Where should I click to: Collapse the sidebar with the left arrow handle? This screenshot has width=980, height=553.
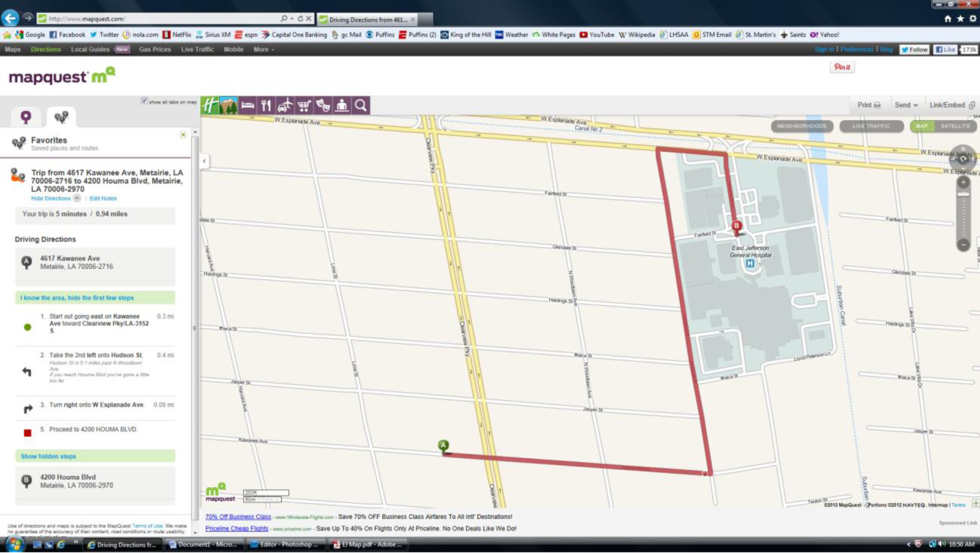[204, 161]
